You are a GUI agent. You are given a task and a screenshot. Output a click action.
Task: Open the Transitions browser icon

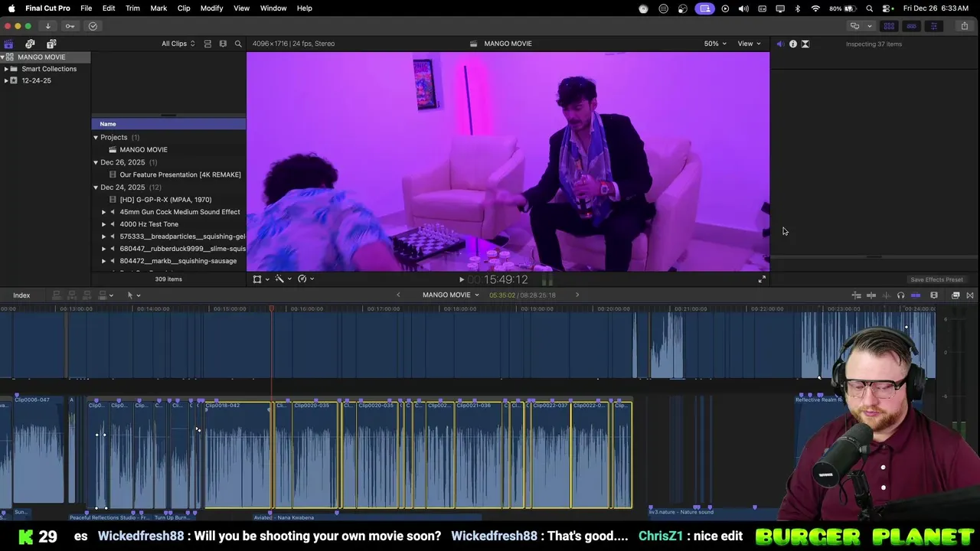coord(970,295)
